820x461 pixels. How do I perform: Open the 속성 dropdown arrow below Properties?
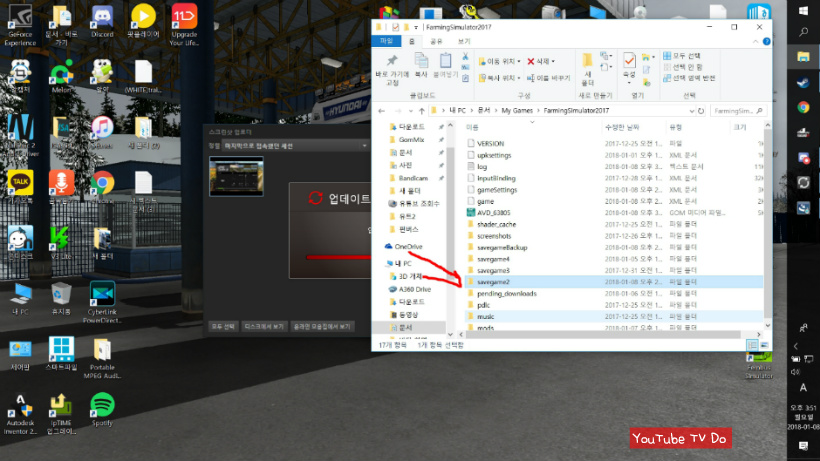(x=629, y=83)
